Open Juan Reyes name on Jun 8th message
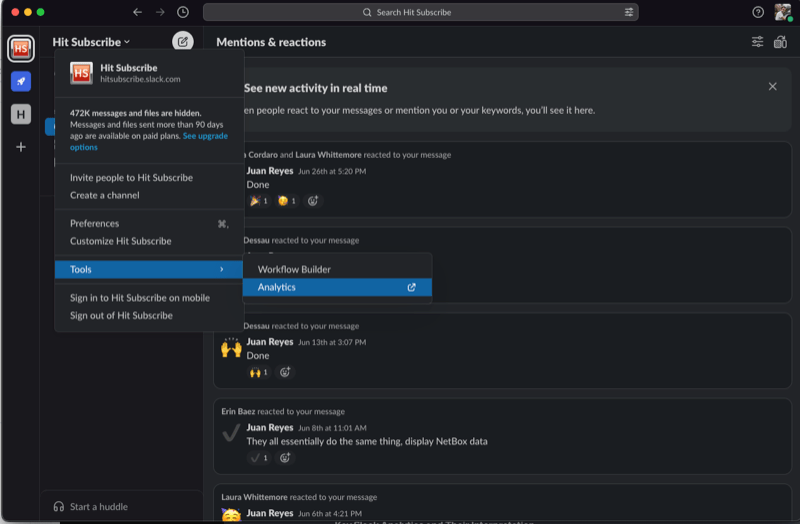Image resolution: width=800 pixels, height=524 pixels. click(270, 428)
